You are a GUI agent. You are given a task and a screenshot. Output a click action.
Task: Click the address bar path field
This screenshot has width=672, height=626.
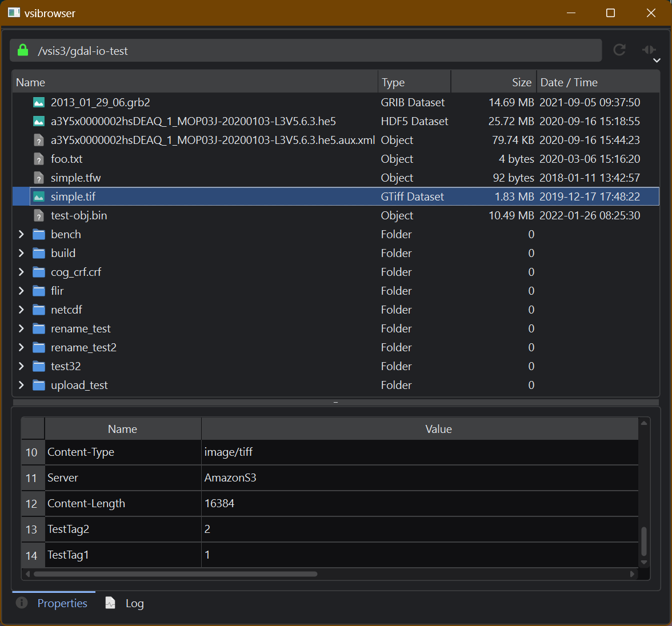click(229, 50)
